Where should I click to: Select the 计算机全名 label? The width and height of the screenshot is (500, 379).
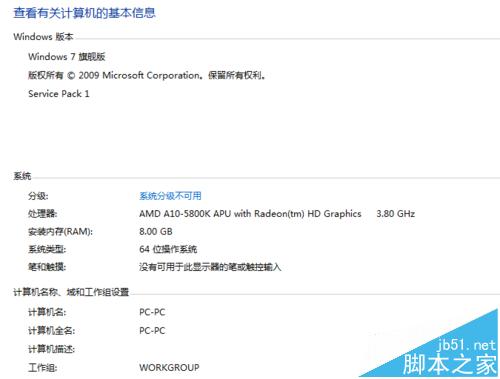click(x=52, y=331)
